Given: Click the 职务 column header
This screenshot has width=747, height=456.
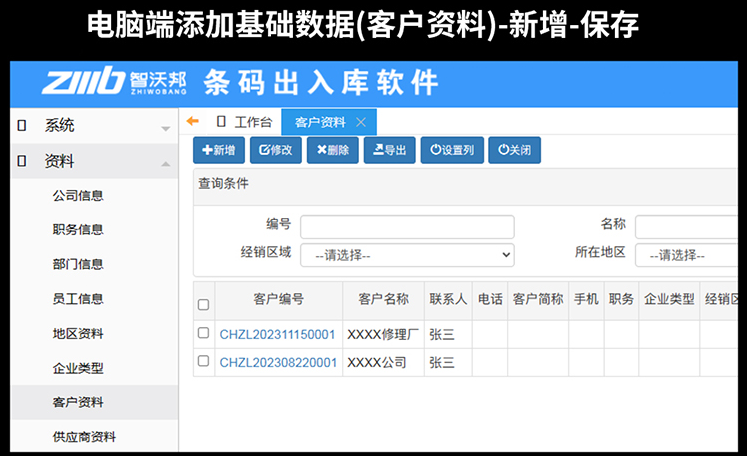Looking at the screenshot, I should pyautogui.click(x=621, y=299).
